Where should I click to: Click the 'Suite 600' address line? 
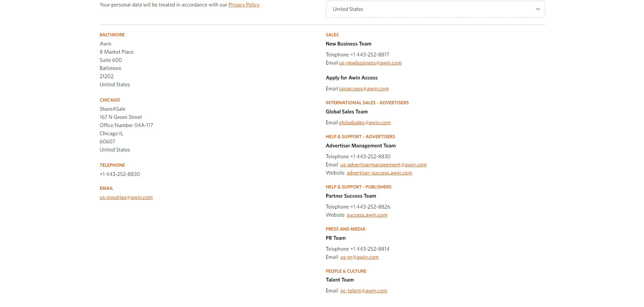tap(111, 60)
